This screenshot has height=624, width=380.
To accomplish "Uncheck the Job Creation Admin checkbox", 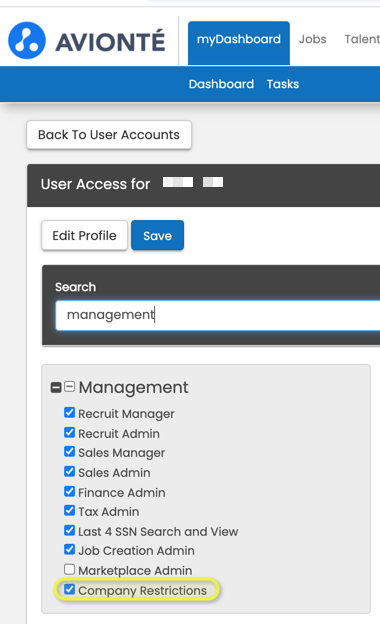I will (69, 549).
